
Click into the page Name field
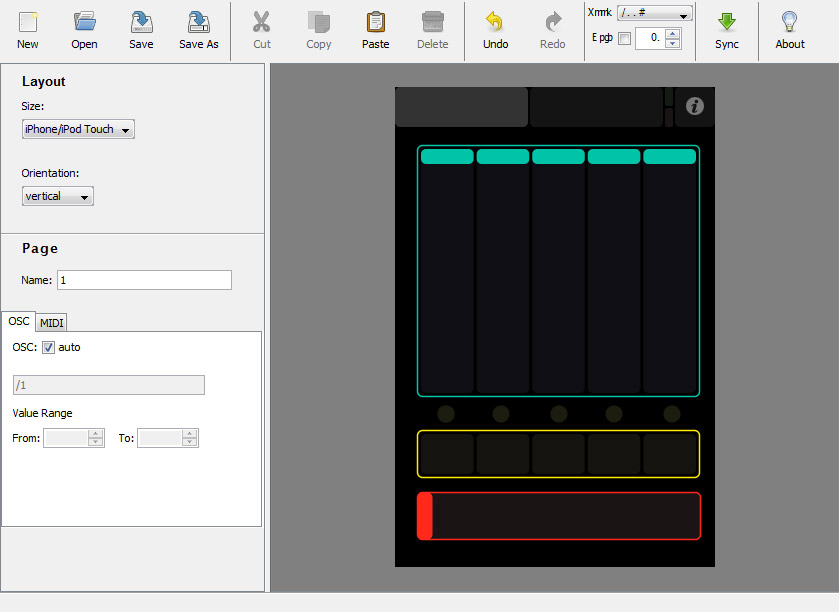point(144,280)
